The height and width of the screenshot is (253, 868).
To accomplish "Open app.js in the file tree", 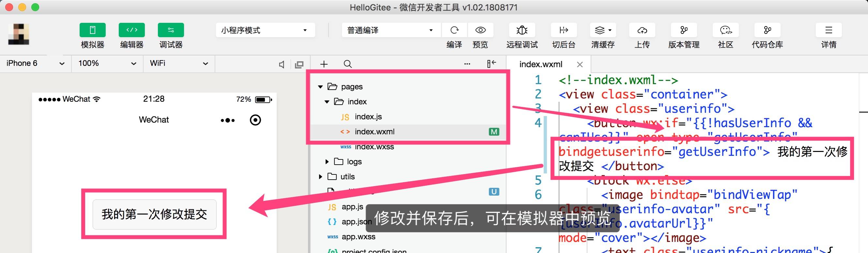I will coord(352,207).
